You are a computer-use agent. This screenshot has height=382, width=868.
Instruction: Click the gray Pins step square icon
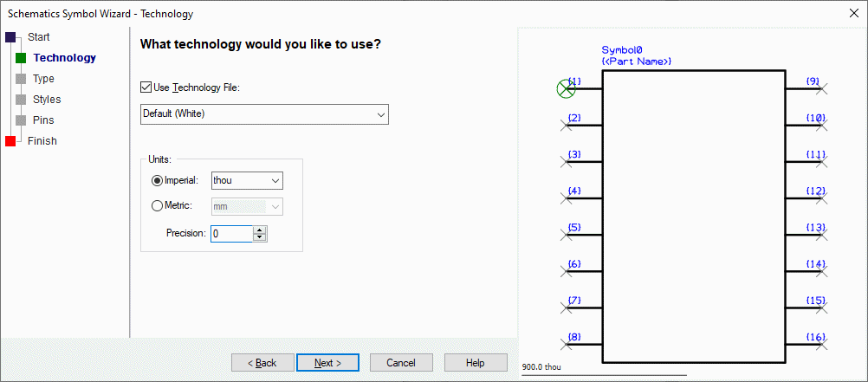point(21,120)
